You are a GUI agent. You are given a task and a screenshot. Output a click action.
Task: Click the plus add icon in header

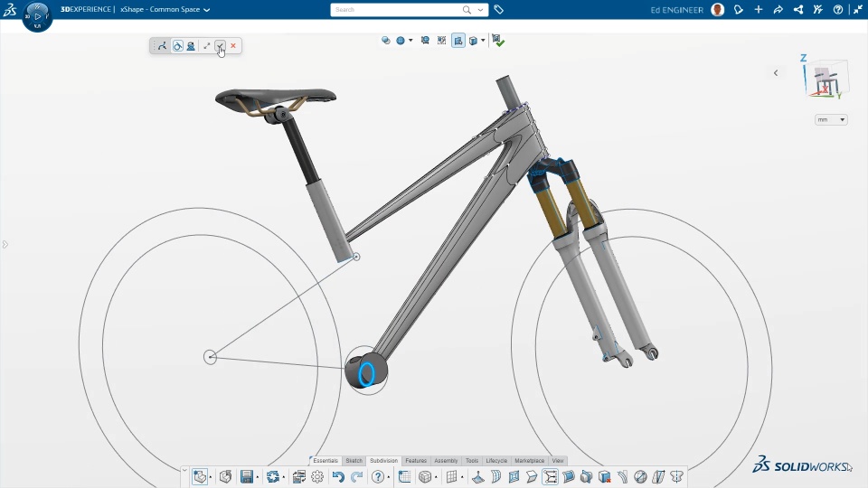(x=759, y=9)
